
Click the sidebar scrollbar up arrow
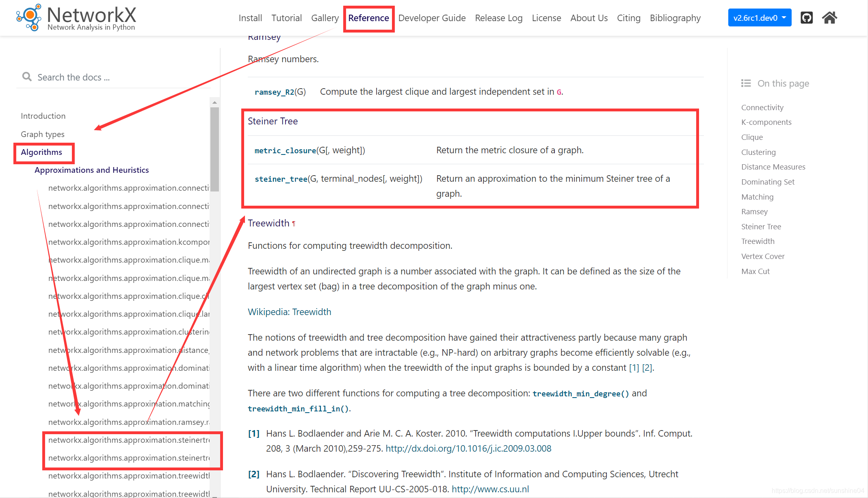214,102
